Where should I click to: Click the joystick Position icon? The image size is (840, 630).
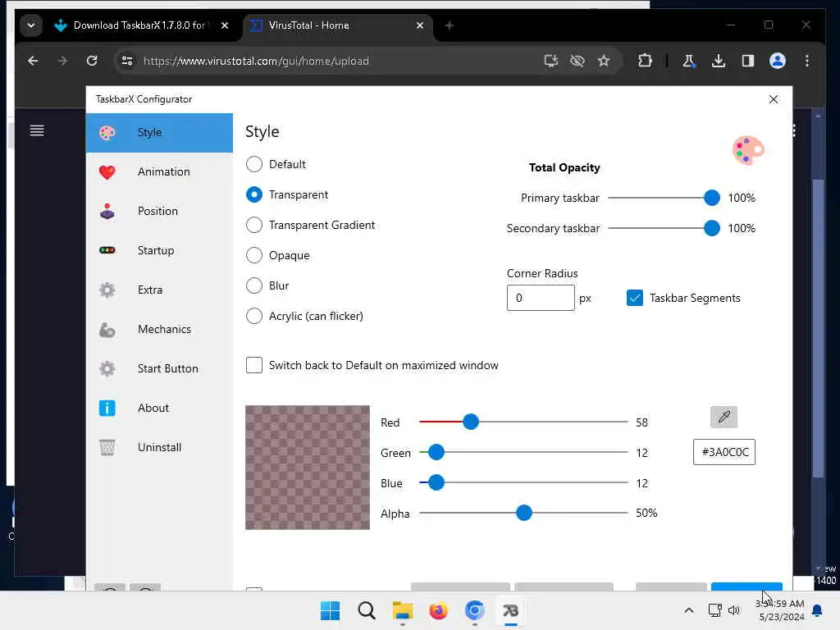107,211
